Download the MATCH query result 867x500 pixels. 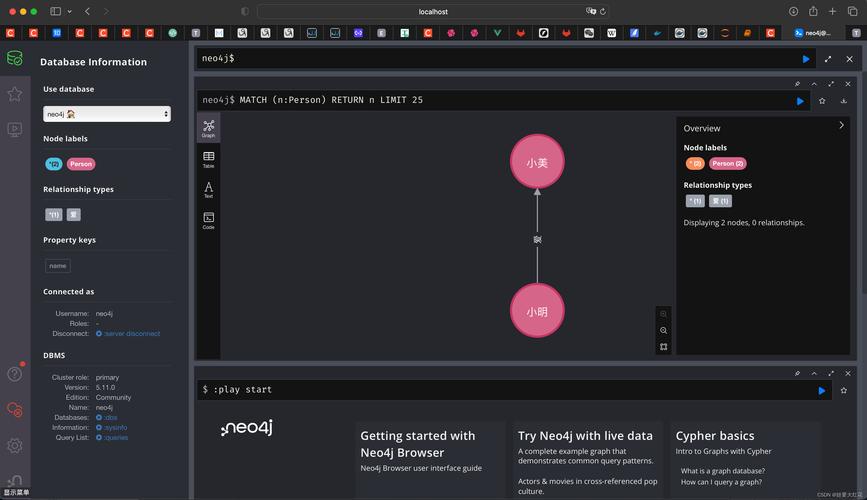tap(843, 101)
